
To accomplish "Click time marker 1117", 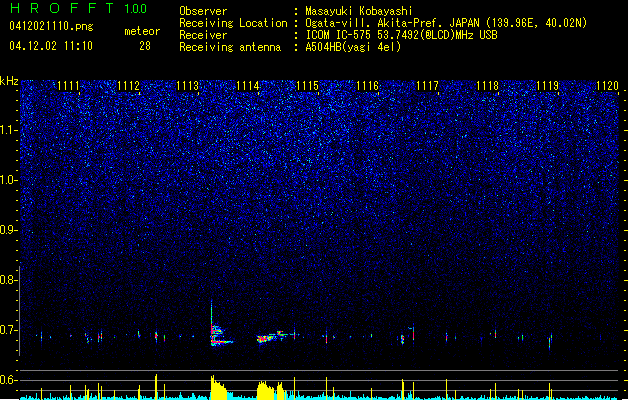I will pyautogui.click(x=428, y=86).
